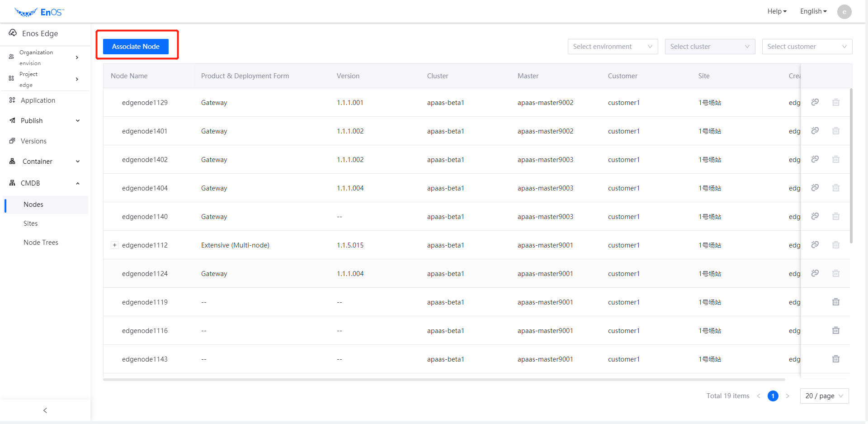The image size is (868, 424).
Task: Delete node edgenode1143 via trash icon
Action: point(836,359)
